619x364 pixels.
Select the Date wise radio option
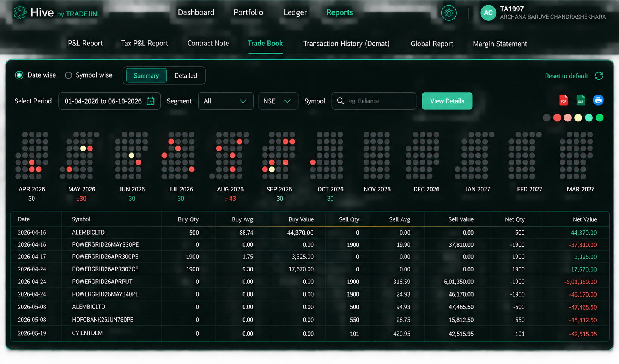tap(19, 75)
